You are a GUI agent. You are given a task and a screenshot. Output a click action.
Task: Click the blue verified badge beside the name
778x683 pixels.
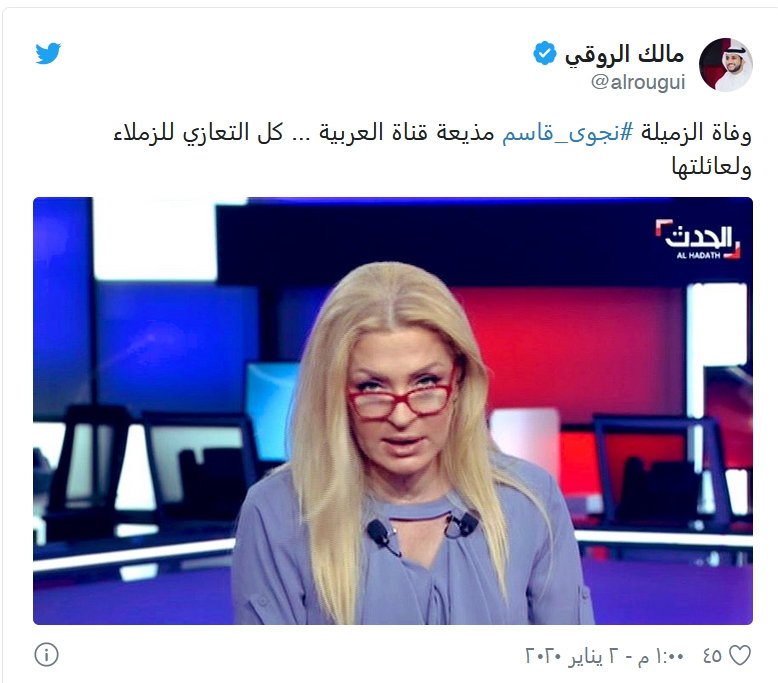545,53
